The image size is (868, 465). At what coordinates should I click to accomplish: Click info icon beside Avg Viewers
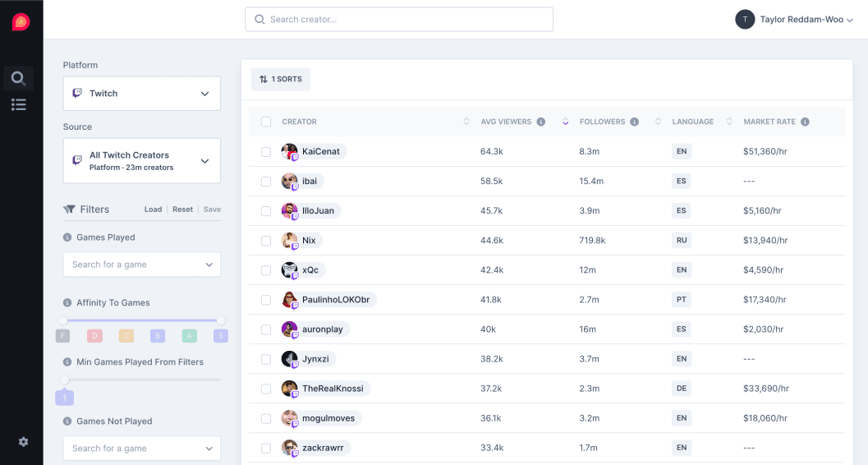click(x=541, y=122)
